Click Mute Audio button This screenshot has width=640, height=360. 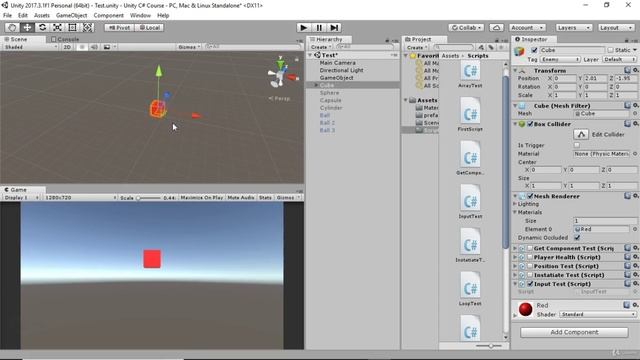tap(241, 198)
